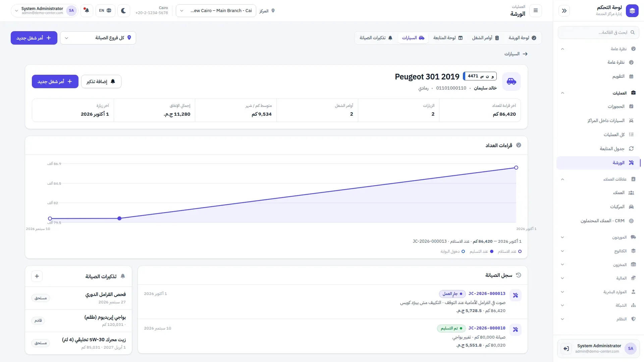
Task: Expand the المالية sidebar section
Action: [599, 278]
